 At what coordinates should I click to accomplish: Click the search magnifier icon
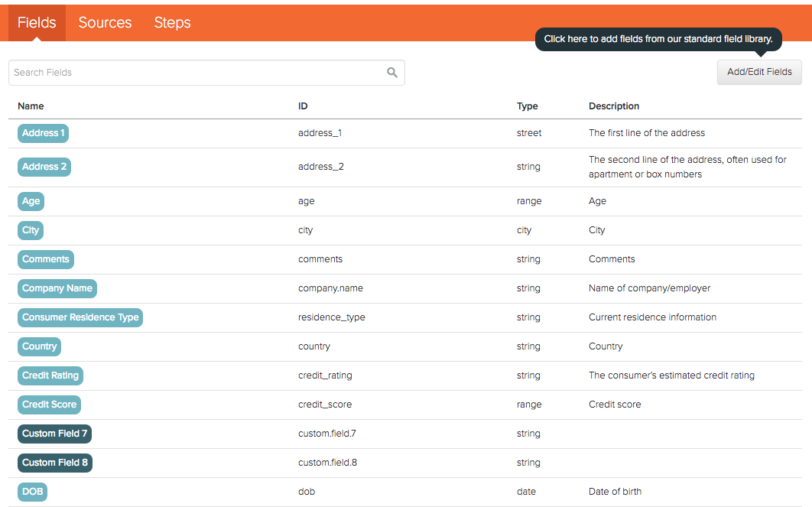tap(392, 72)
